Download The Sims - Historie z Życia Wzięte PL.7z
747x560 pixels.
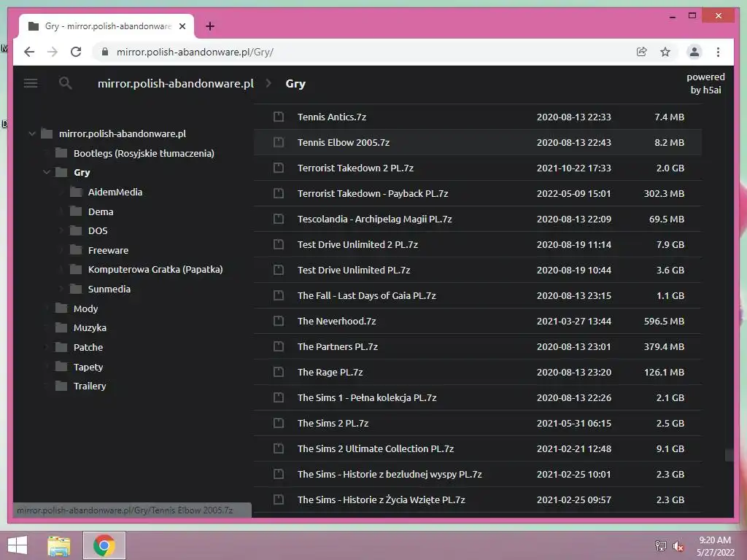(381, 499)
